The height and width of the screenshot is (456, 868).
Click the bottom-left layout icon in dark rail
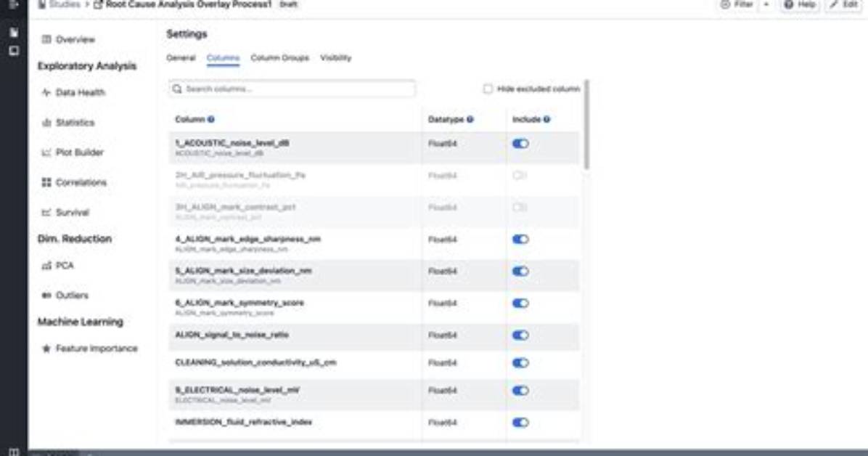pos(14,452)
